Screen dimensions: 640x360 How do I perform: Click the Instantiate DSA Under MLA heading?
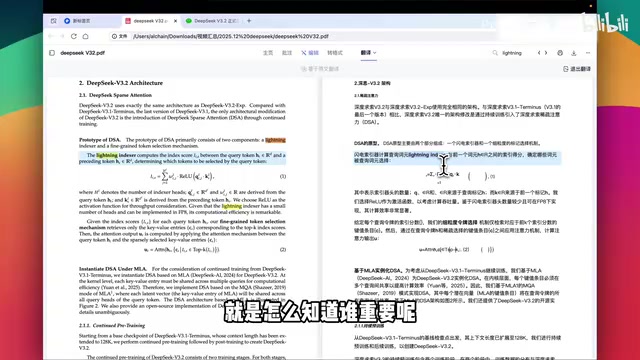(113, 269)
